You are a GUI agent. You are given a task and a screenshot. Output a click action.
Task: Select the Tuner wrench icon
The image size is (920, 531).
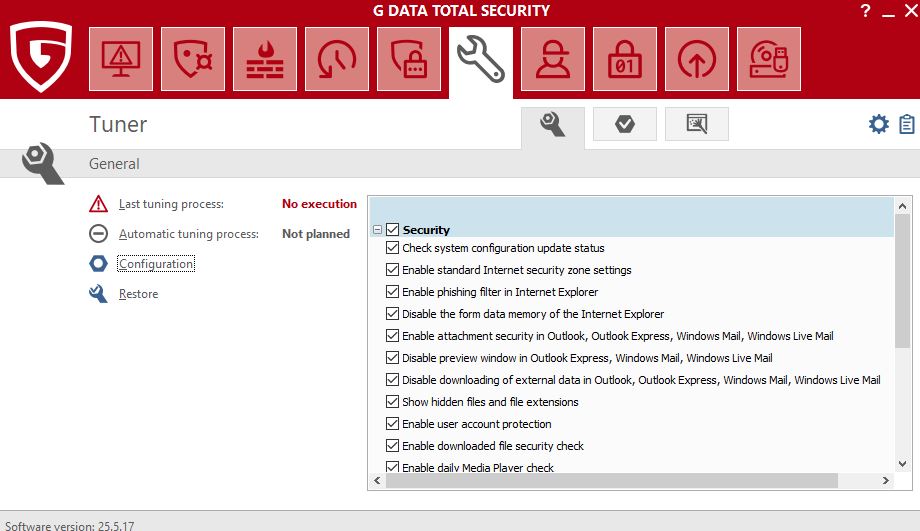click(x=481, y=59)
